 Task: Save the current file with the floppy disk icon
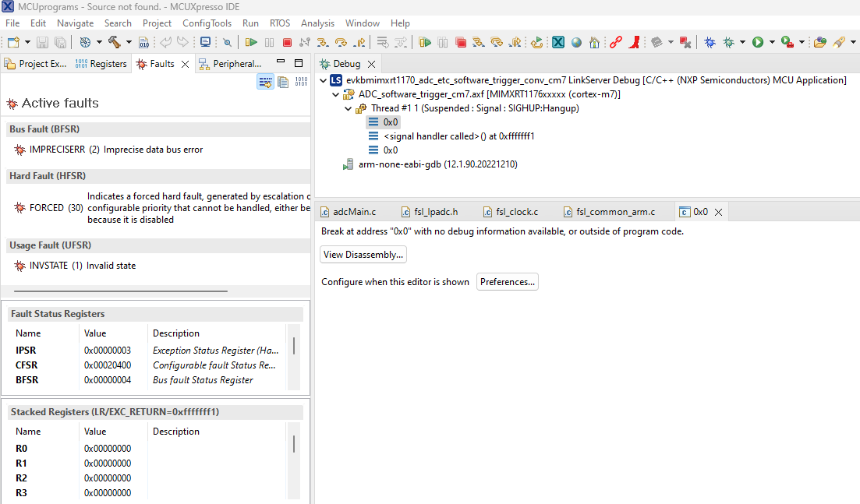(41, 42)
